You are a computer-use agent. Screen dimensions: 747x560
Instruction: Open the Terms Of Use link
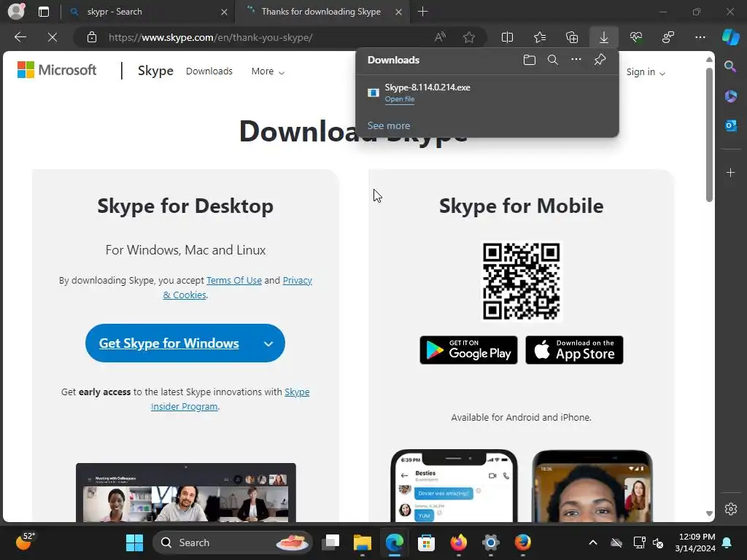pyautogui.click(x=234, y=281)
